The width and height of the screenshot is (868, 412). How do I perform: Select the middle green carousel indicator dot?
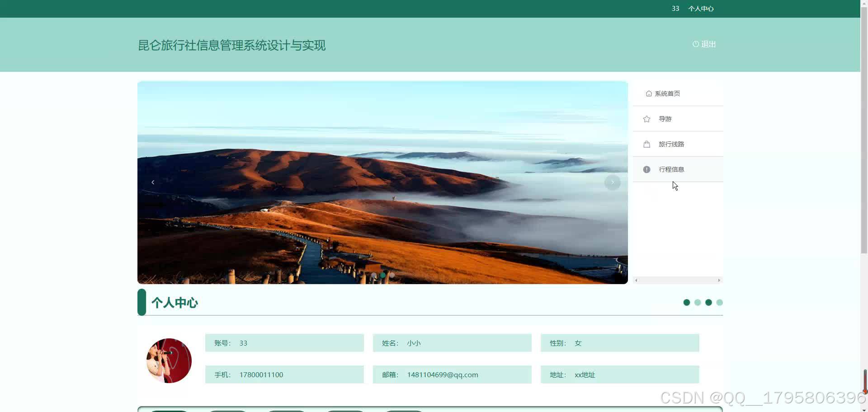383,275
